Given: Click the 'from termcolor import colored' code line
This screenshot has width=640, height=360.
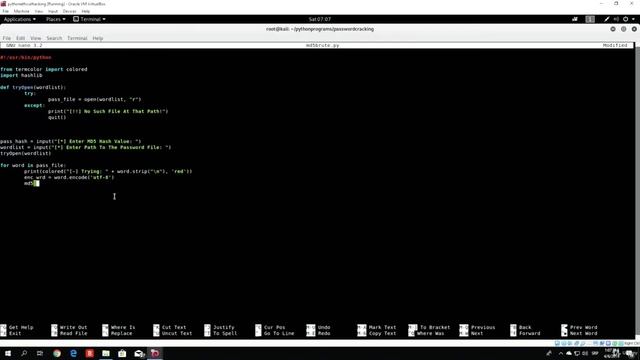Looking at the screenshot, I should (44, 69).
